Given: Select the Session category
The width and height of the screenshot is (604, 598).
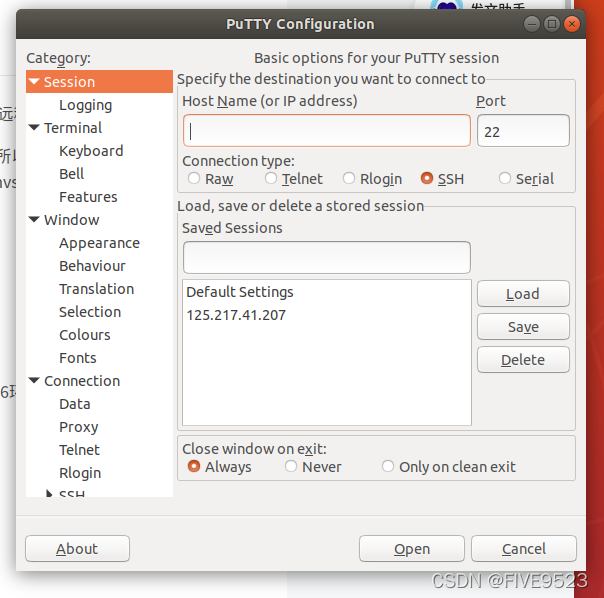Looking at the screenshot, I should coord(99,81).
